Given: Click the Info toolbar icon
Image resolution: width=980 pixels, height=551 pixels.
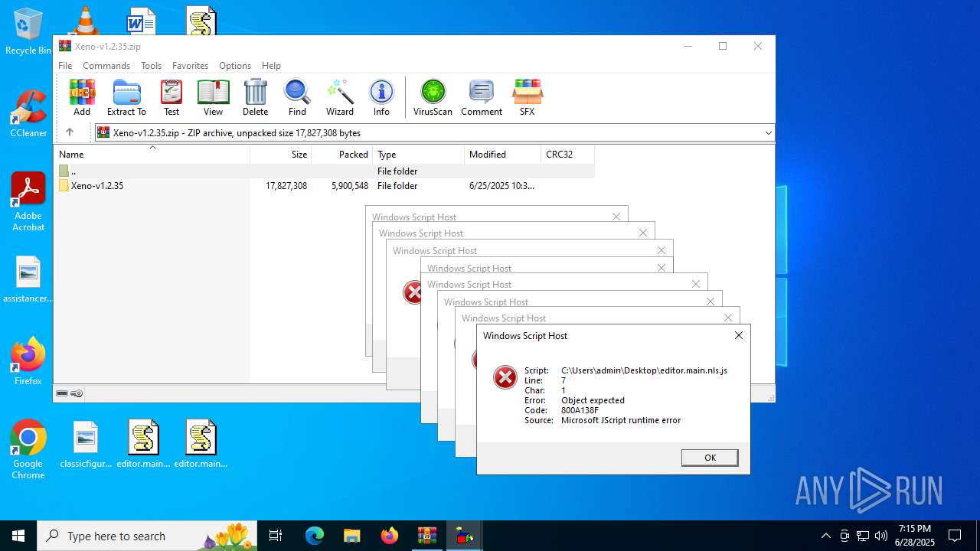Looking at the screenshot, I should (x=381, y=97).
